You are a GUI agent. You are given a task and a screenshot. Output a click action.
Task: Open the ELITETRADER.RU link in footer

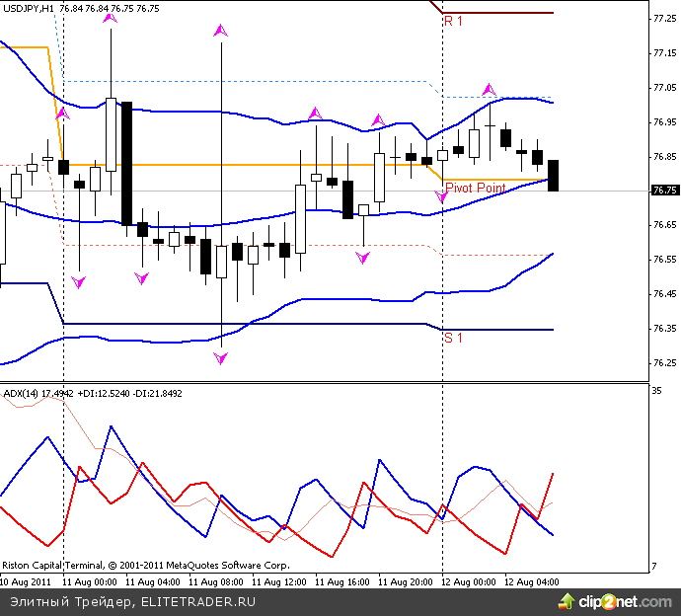coord(198,601)
